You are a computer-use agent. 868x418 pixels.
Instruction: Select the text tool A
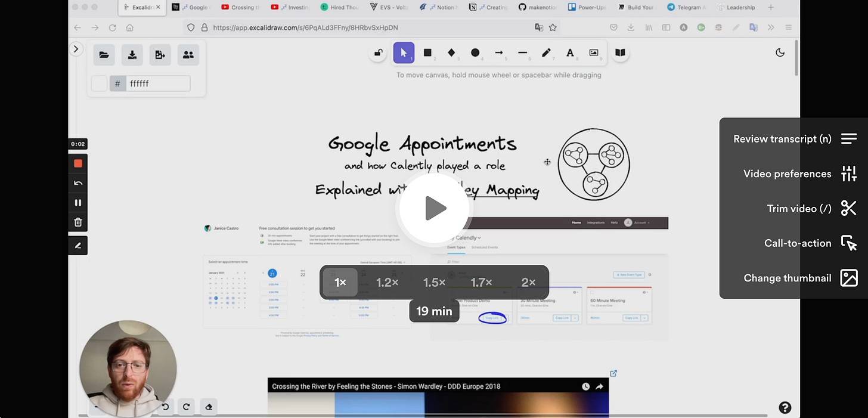570,53
